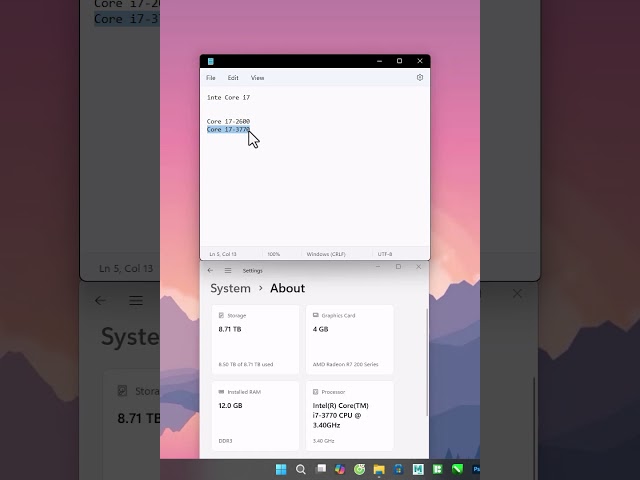Click the System breadcrumb in Settings
The width and height of the screenshot is (640, 480).
pyautogui.click(x=231, y=288)
